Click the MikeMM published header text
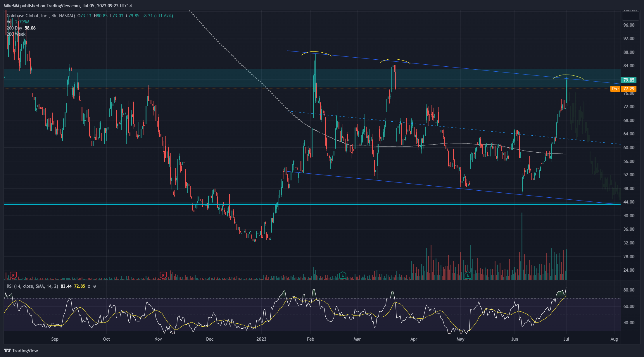The image size is (644, 357). pyautogui.click(x=68, y=6)
